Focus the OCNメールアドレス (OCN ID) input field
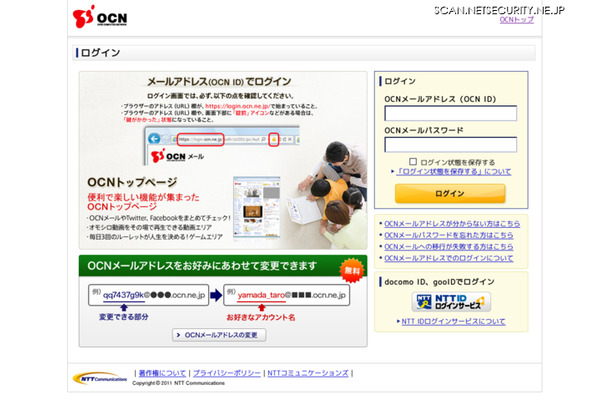 pos(450,113)
